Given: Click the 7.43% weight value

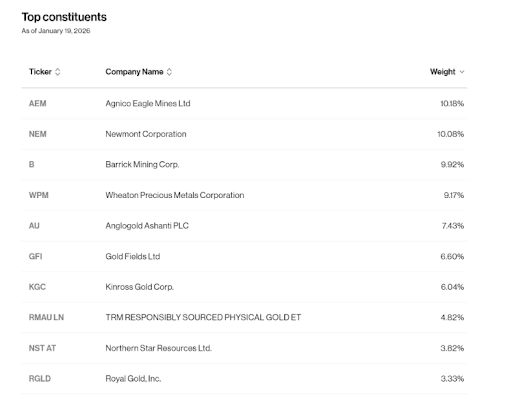Looking at the screenshot, I should pos(453,226).
